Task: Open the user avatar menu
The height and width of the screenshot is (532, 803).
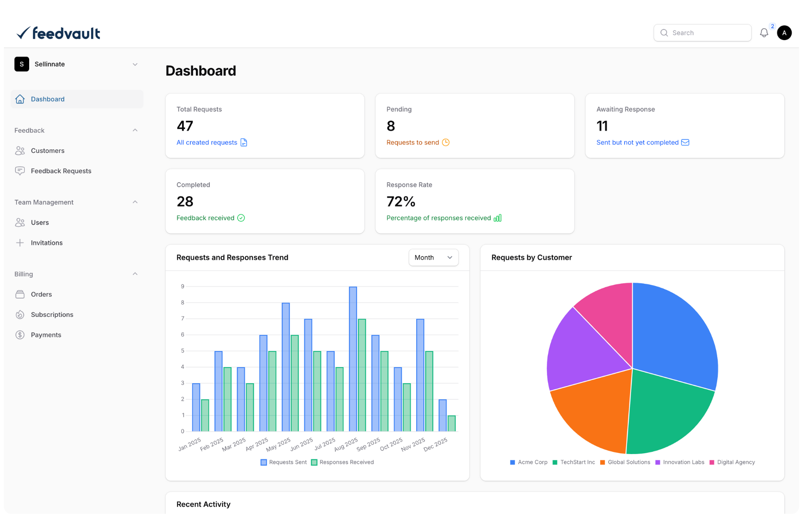Action: pyautogui.click(x=784, y=33)
